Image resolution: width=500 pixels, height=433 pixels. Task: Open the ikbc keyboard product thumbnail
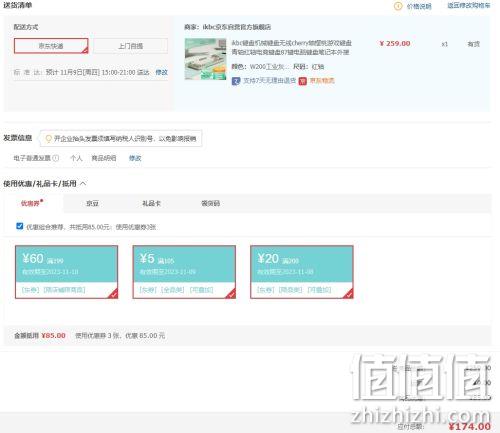tap(206, 59)
